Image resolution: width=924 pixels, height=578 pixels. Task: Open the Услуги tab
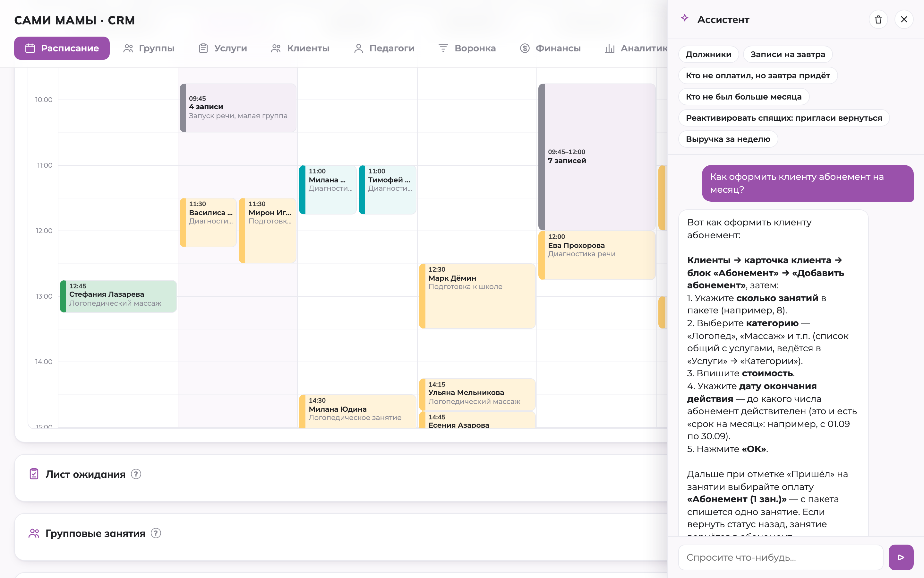click(x=223, y=48)
